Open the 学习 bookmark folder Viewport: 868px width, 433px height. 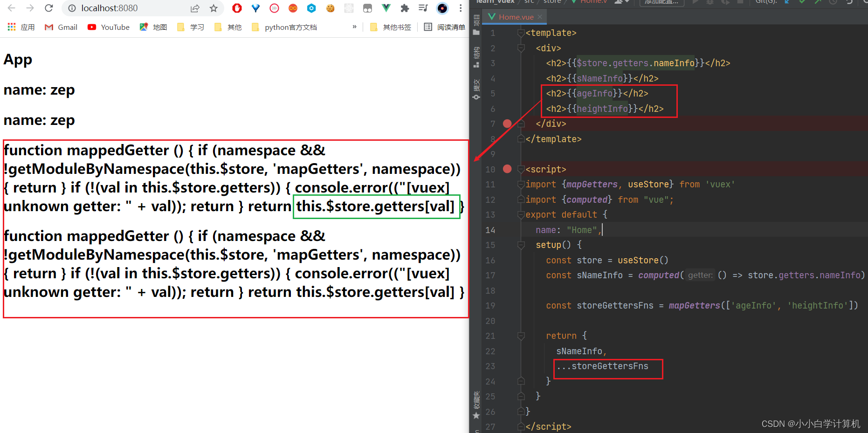click(191, 27)
